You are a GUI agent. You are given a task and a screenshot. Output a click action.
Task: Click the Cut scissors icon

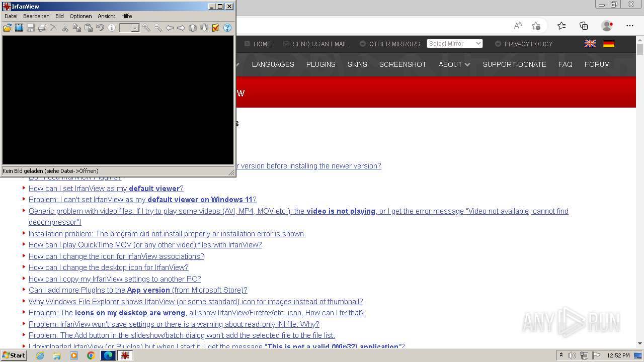click(65, 28)
